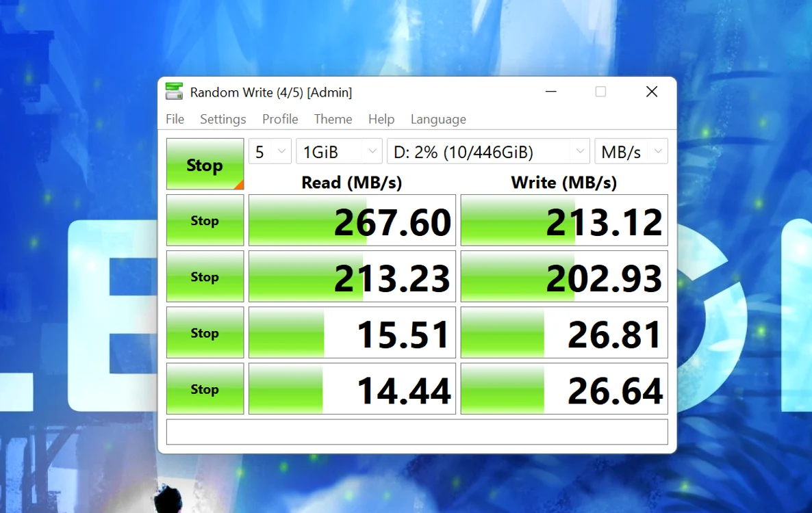
Task: Click the empty comment field at bottom
Action: tap(417, 432)
